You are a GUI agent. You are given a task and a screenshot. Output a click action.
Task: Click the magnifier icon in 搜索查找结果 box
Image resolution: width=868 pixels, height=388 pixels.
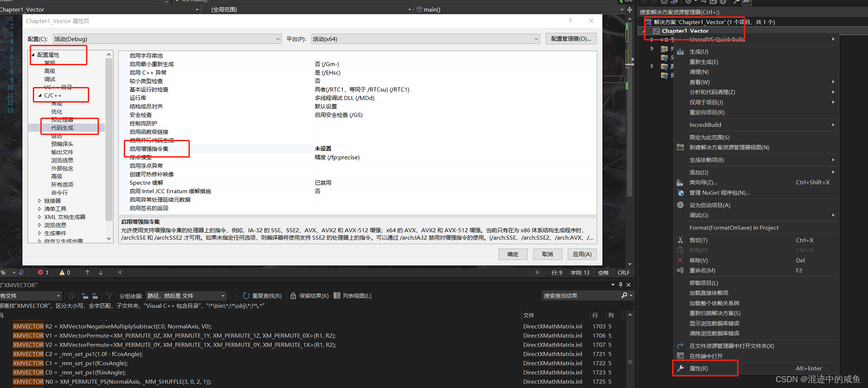[624, 295]
